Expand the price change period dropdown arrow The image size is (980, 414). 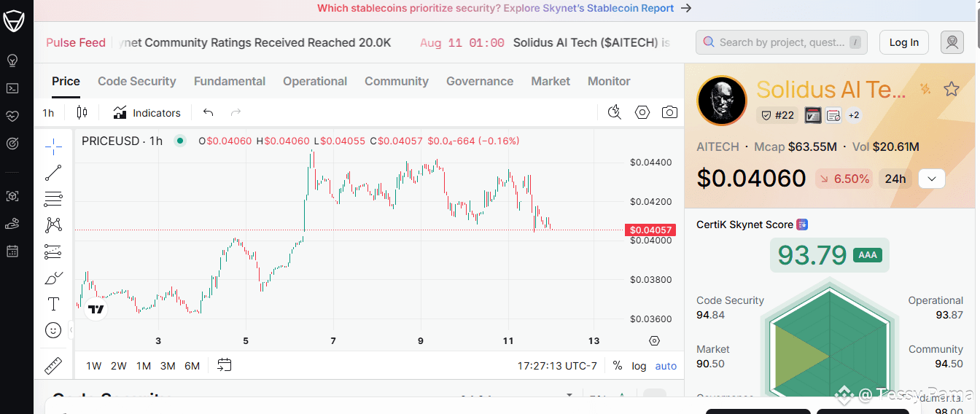click(x=932, y=179)
